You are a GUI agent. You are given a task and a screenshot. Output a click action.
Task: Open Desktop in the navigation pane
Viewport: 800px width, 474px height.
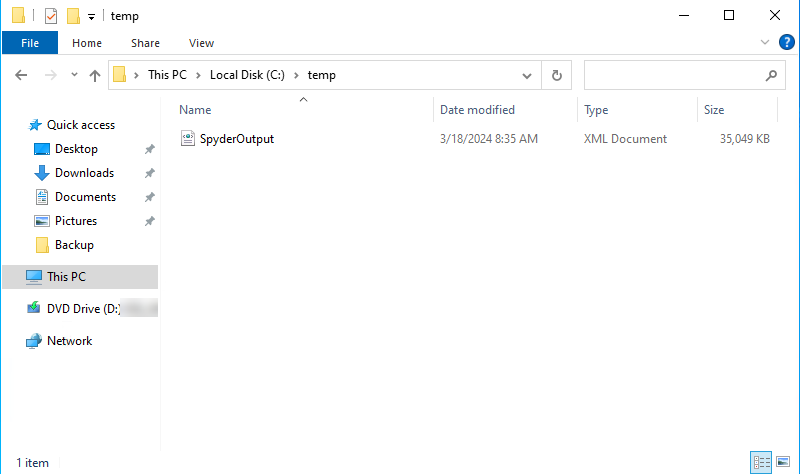coord(76,149)
